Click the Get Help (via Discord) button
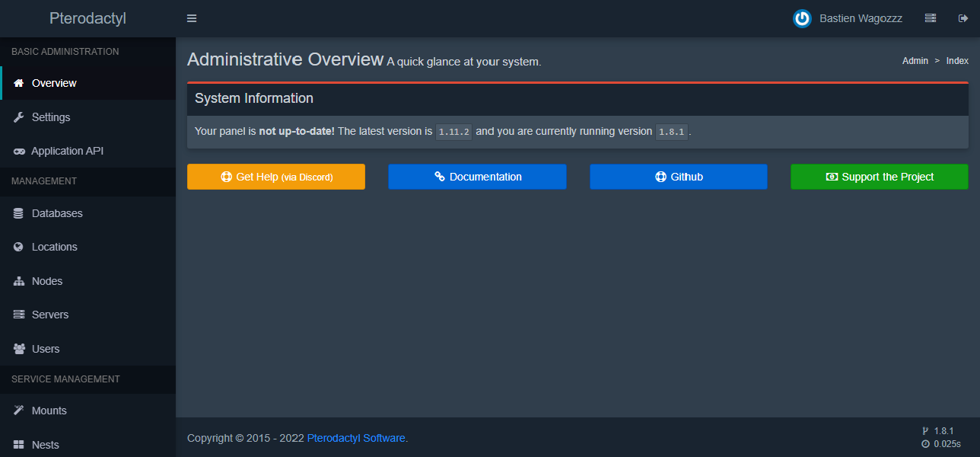Screen dimensions: 980x457 coord(275,177)
